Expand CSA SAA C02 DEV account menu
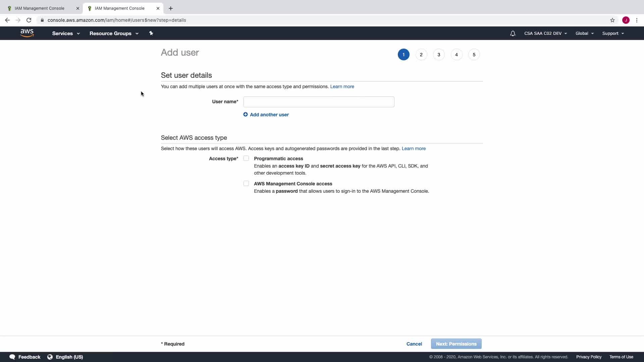Screen dimensions: 644x362 pos(545,34)
